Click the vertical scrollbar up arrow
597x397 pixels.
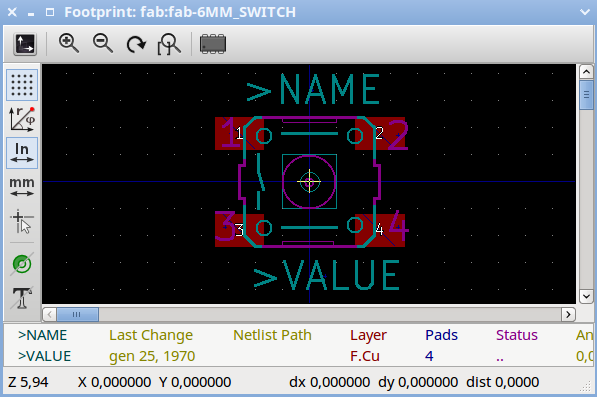pyautogui.click(x=586, y=72)
